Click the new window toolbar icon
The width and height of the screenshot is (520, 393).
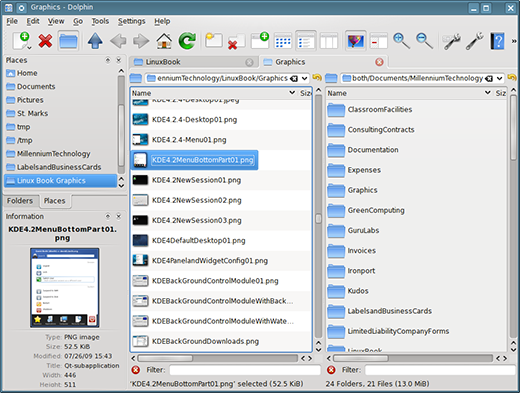214,41
